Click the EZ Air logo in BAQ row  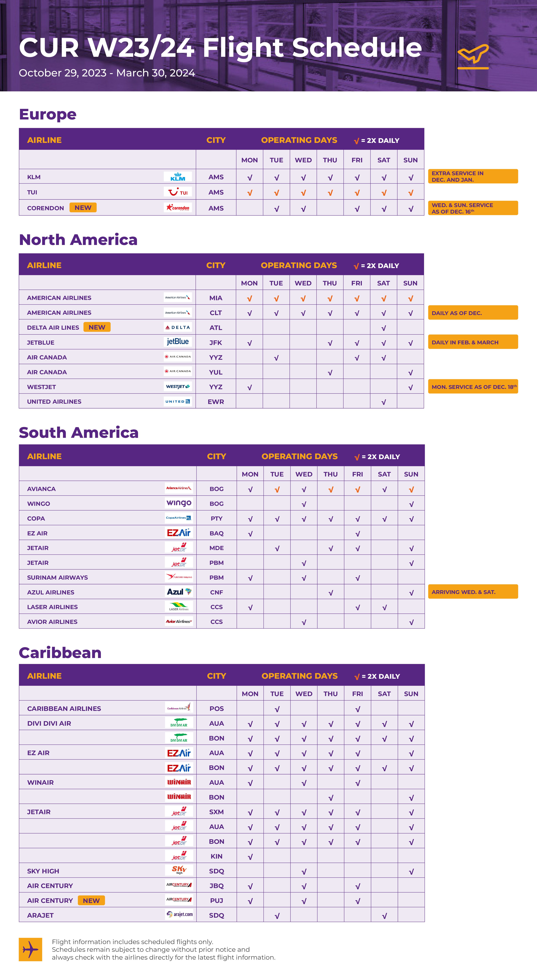pyautogui.click(x=179, y=533)
